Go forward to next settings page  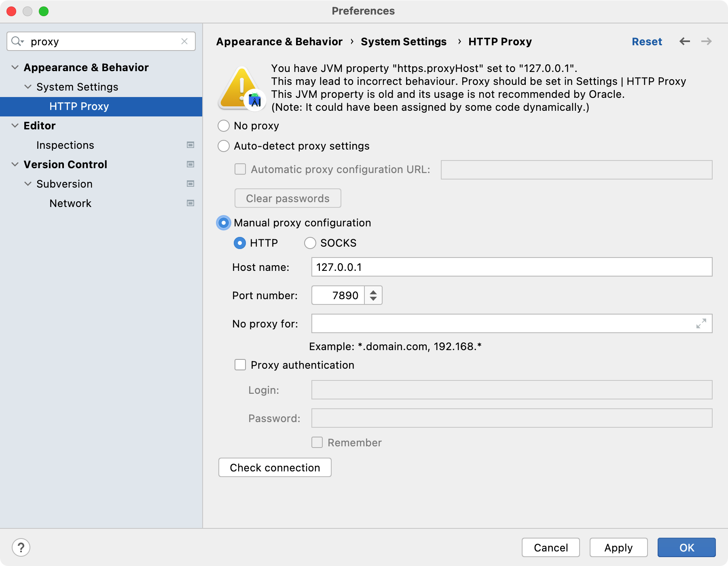pos(707,41)
